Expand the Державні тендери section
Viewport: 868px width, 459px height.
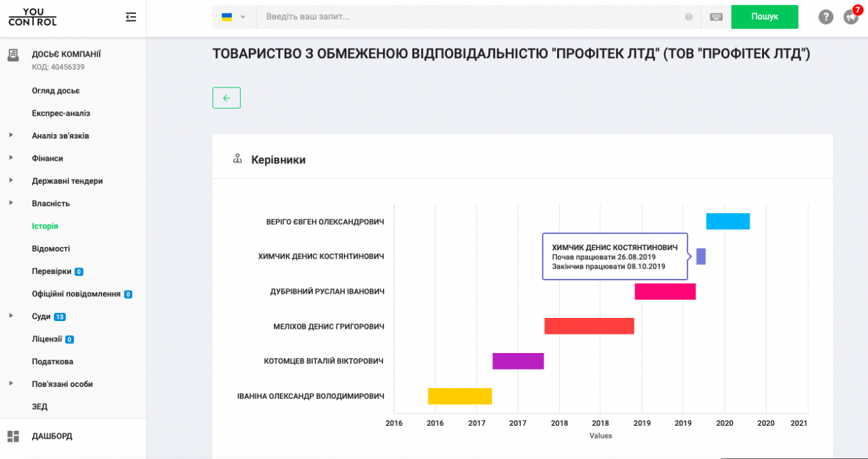point(11,181)
